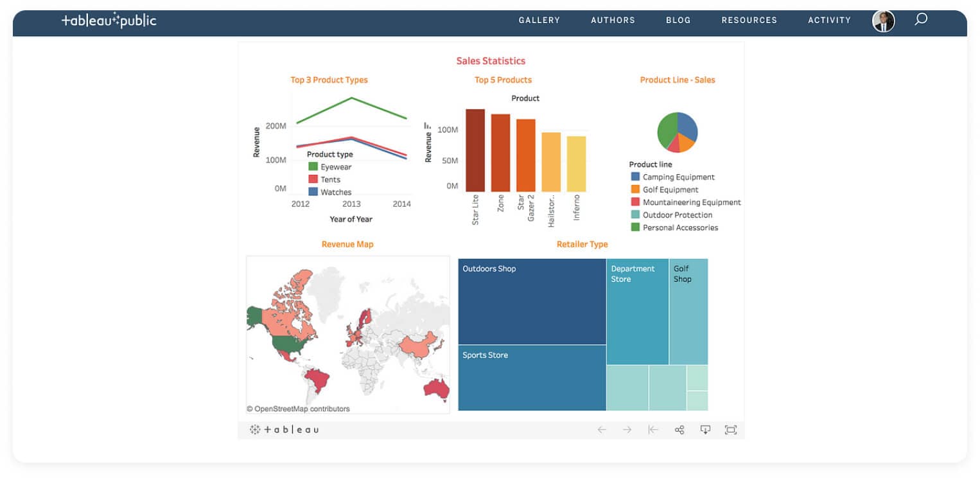Screen dimensions: 980x478
Task: Switch to the Authors page
Action: pos(612,20)
